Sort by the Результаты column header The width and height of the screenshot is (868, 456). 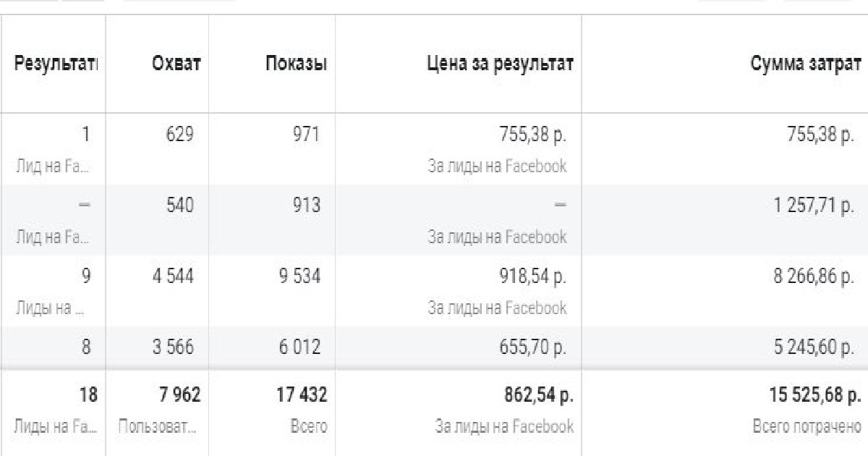pos(55,64)
